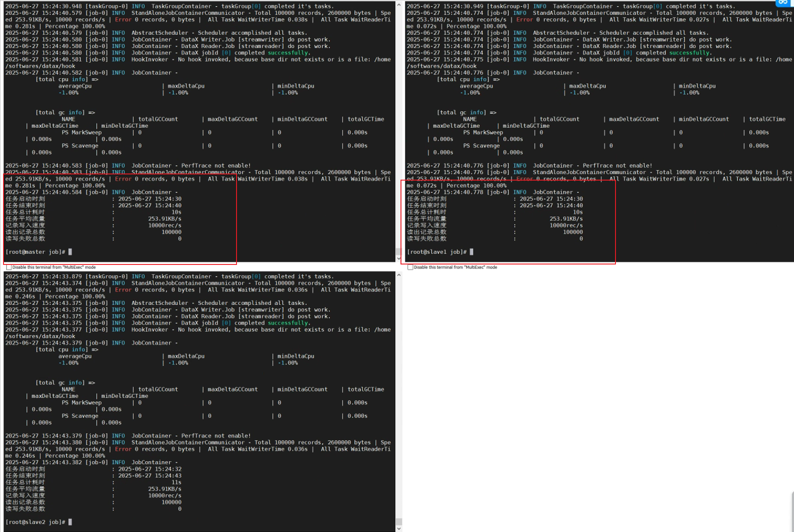This screenshot has height=532, width=794.
Task: Click '10000rec/s' write speed in slave1 summary
Action: pos(566,225)
